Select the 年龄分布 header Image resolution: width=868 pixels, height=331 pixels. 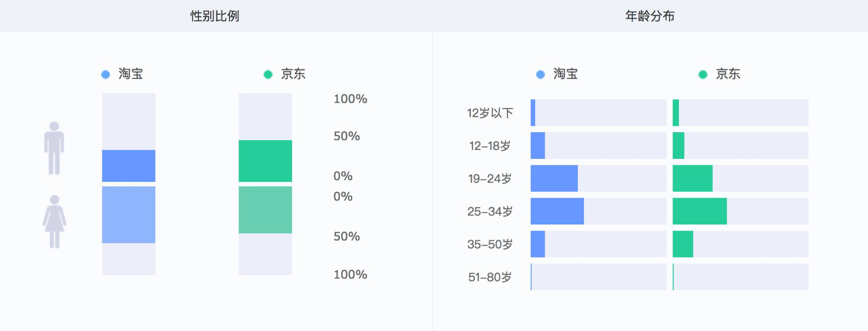tap(650, 16)
